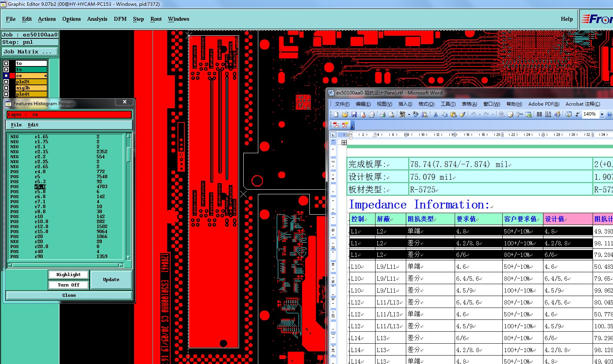
Task: Click the Cut scissors icon in Word
Action: coord(435,114)
